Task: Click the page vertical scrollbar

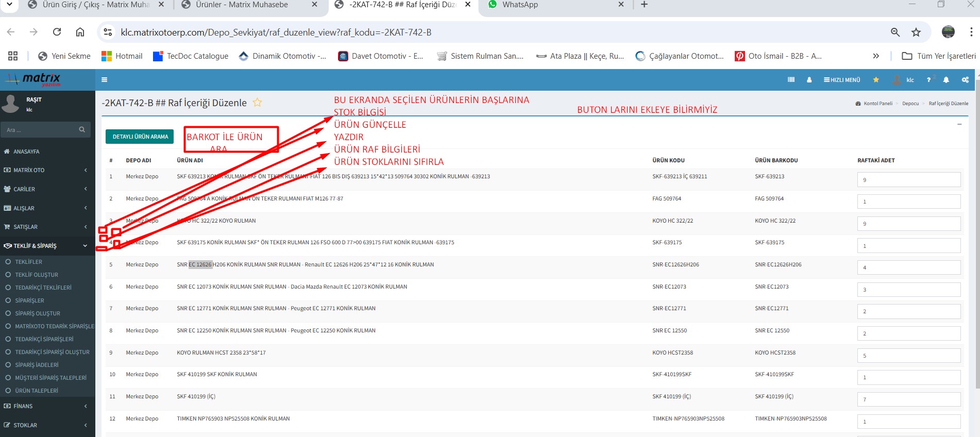Action: coord(977,258)
